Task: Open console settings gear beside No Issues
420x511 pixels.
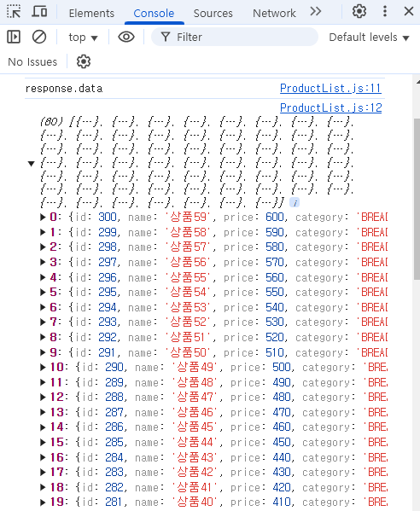Action: pos(84,61)
